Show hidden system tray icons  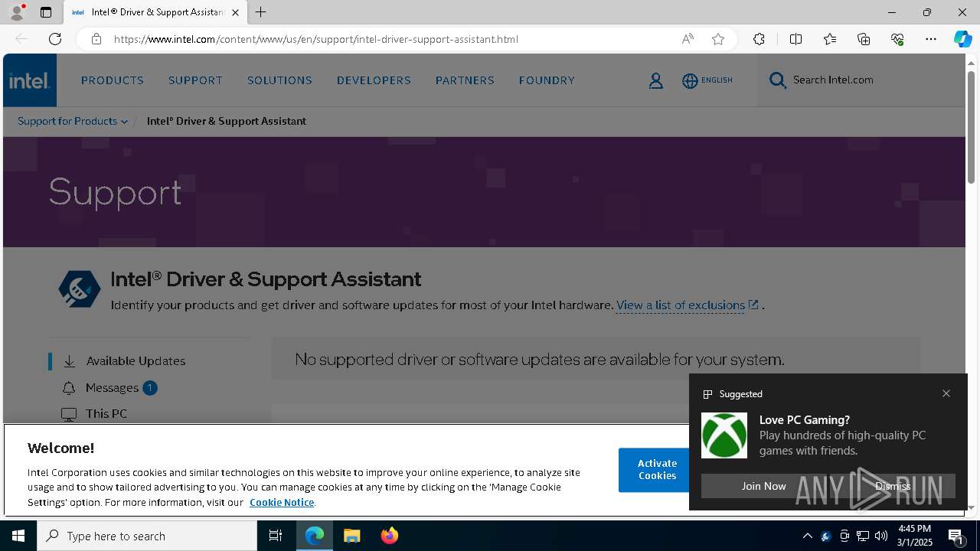coord(807,536)
